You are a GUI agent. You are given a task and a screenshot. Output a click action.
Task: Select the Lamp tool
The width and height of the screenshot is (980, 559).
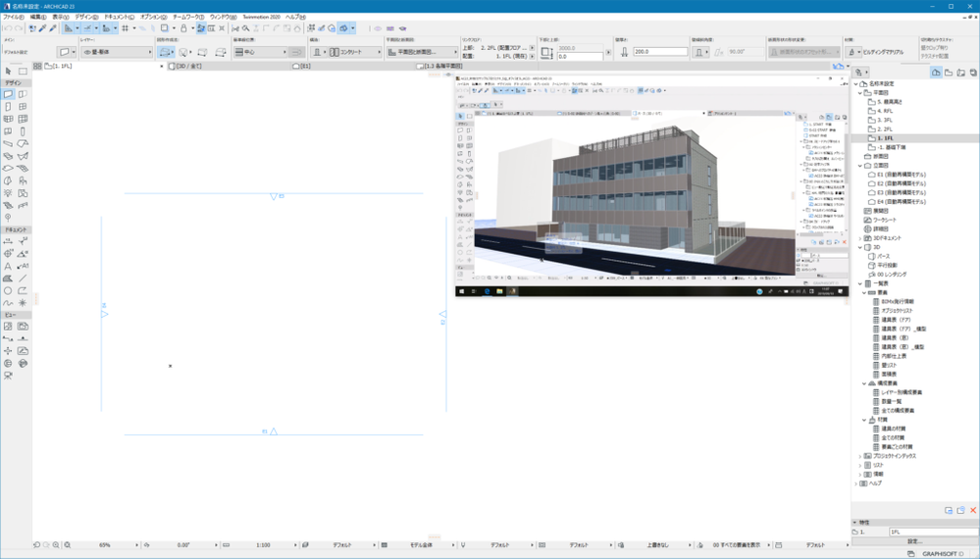click(8, 193)
